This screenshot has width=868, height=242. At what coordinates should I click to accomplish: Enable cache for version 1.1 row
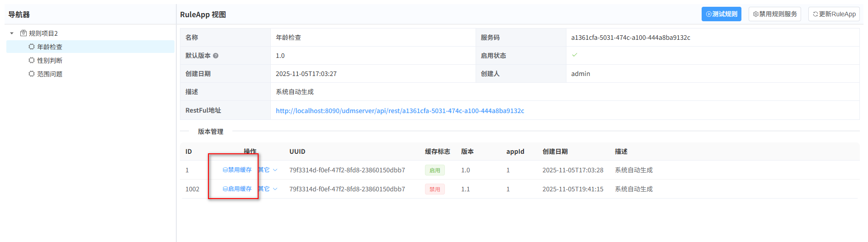(237, 189)
